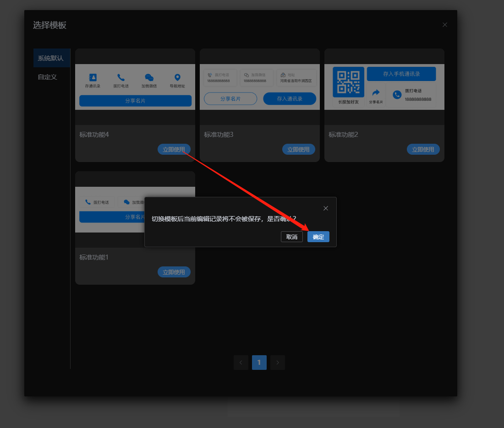Click 取消 in the confirmation dialog

tap(291, 237)
